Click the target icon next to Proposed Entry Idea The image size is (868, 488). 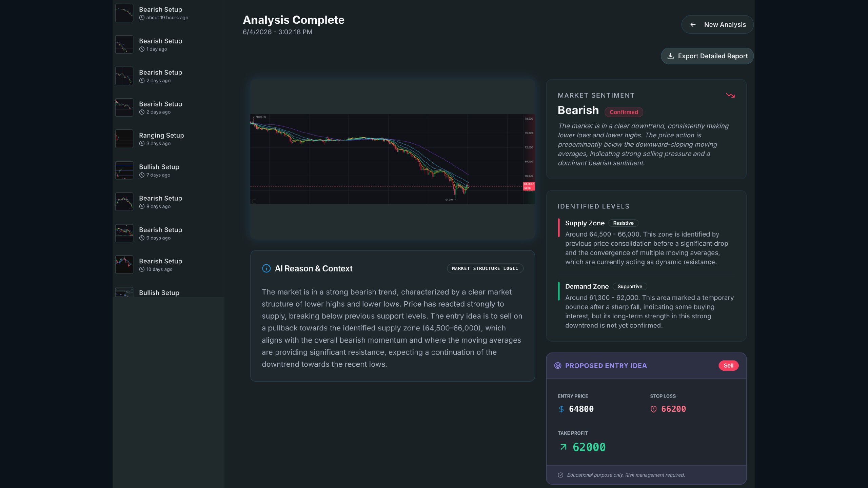557,366
